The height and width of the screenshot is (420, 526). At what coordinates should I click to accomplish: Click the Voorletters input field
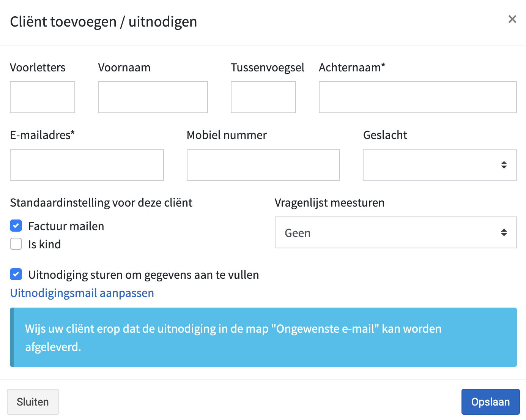pyautogui.click(x=42, y=97)
